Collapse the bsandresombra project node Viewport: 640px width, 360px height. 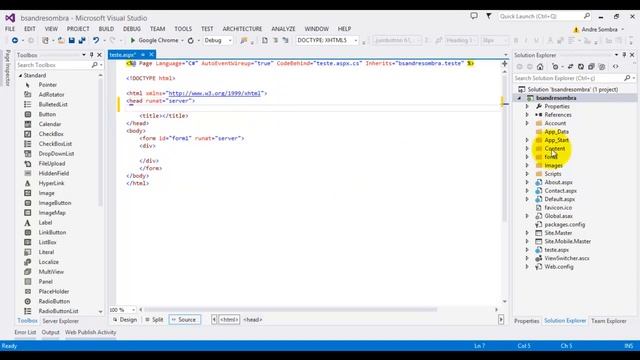click(520, 98)
